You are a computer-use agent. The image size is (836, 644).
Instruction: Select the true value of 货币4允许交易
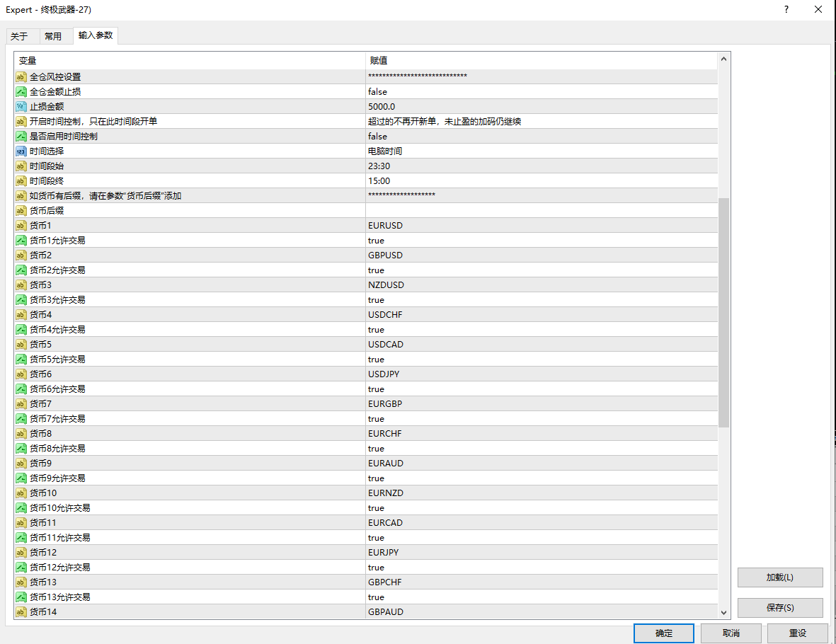click(x=542, y=330)
